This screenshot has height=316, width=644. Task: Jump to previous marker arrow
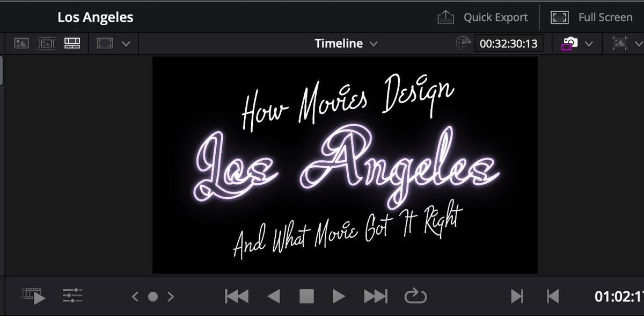click(135, 296)
